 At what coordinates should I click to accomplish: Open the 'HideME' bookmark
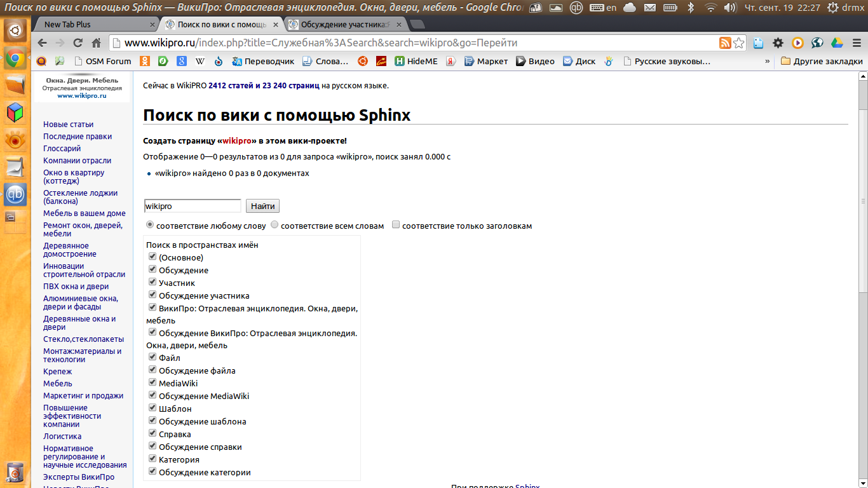(x=416, y=61)
